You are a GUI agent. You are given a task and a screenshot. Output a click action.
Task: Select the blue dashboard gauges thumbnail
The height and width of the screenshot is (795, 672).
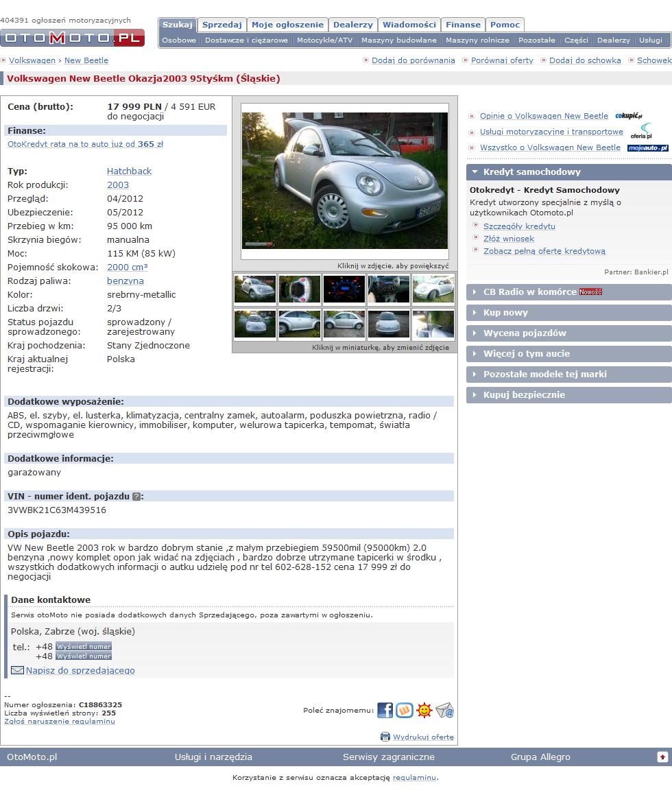pos(344,289)
